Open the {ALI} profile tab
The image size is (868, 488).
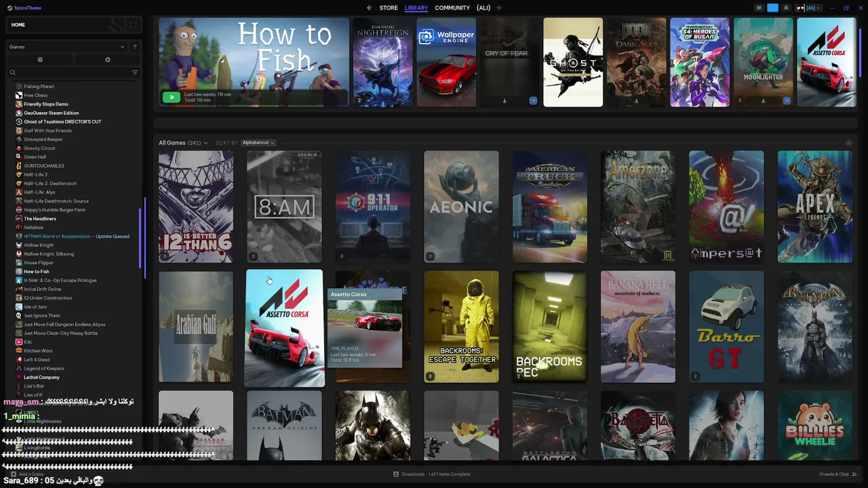point(484,8)
